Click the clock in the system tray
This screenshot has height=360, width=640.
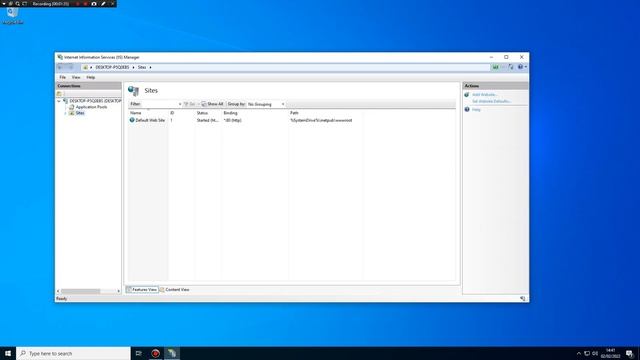[611, 353]
